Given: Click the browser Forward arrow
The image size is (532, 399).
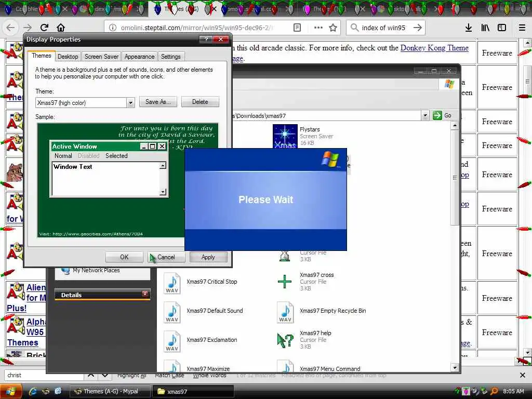Looking at the screenshot, I should tap(28, 28).
